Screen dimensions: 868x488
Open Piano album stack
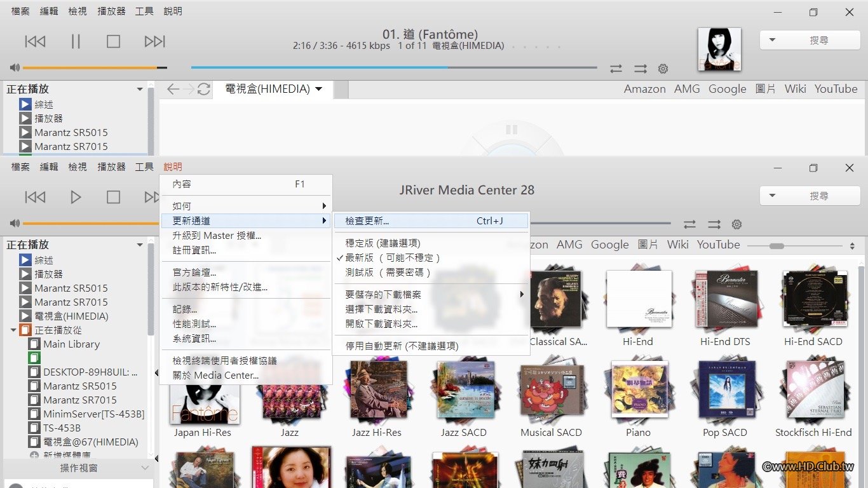638,390
